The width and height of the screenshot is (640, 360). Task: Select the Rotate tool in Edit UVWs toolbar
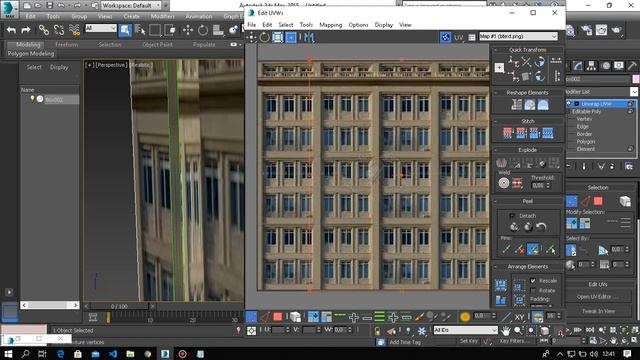pos(264,38)
